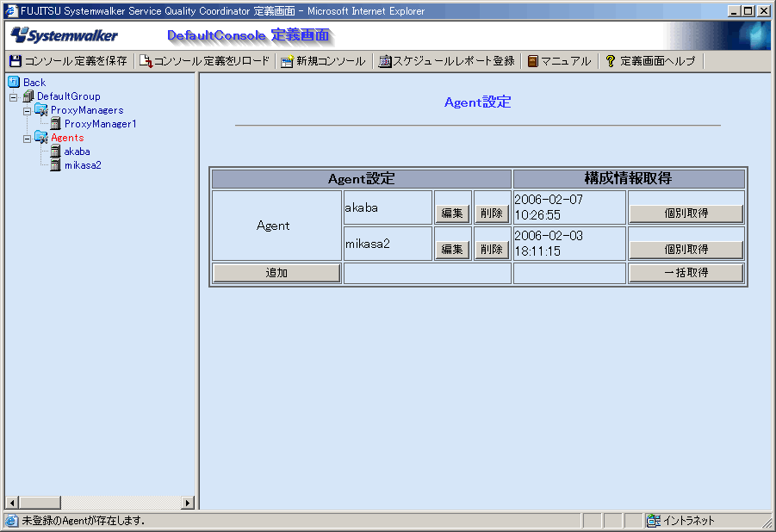Click the definition screen help question icon
Viewport: 776px width, 532px height.
coord(611,61)
